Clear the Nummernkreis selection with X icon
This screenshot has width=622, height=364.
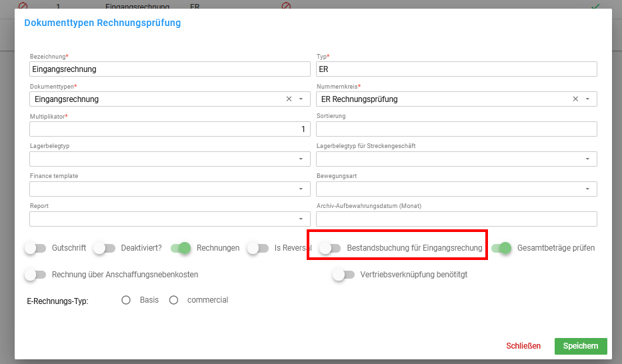(575, 99)
